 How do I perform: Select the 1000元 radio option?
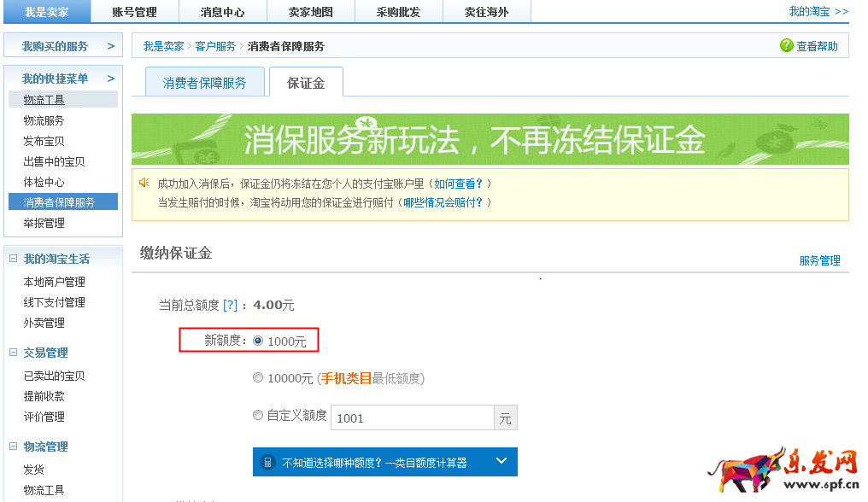(258, 341)
